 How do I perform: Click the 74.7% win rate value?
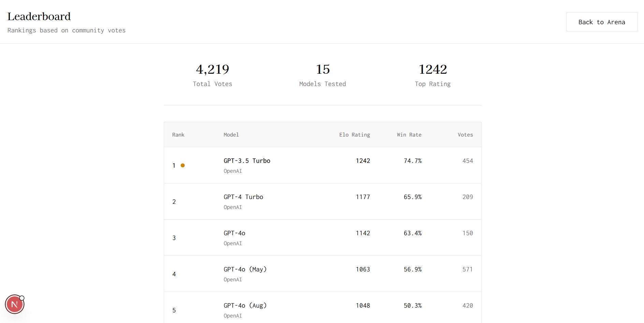point(413,161)
